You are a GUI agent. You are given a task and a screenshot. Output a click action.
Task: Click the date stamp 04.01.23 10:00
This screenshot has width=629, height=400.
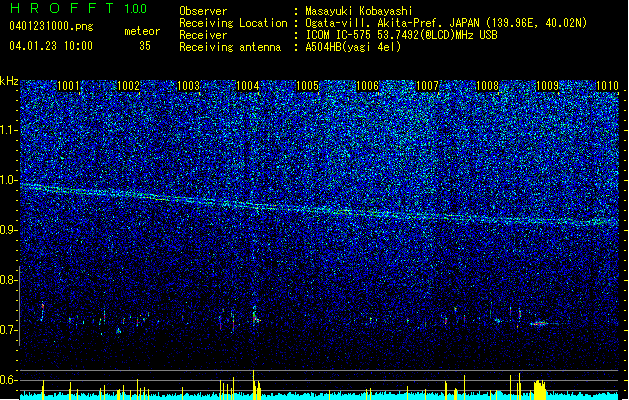(x=51, y=46)
